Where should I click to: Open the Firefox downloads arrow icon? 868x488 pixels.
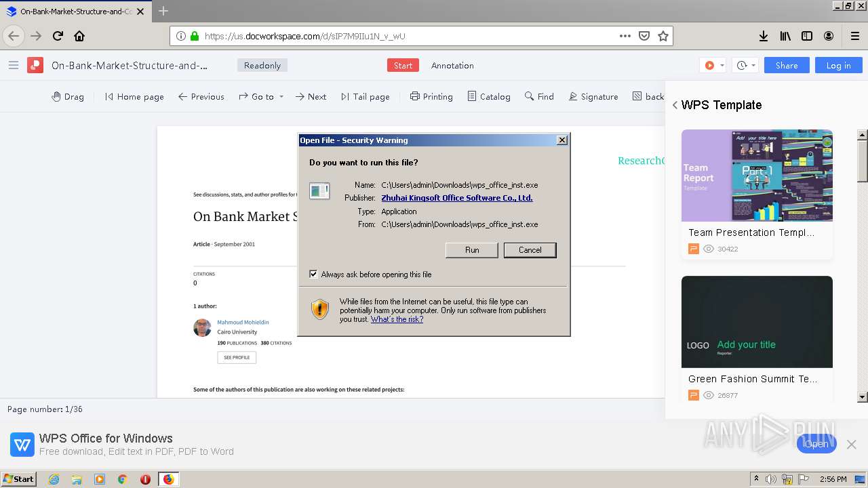click(x=763, y=36)
